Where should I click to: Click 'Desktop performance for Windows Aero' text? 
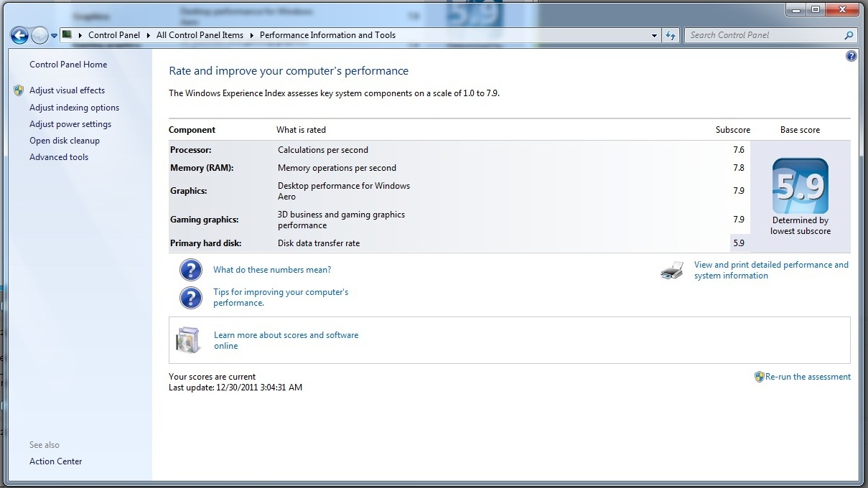tap(344, 191)
